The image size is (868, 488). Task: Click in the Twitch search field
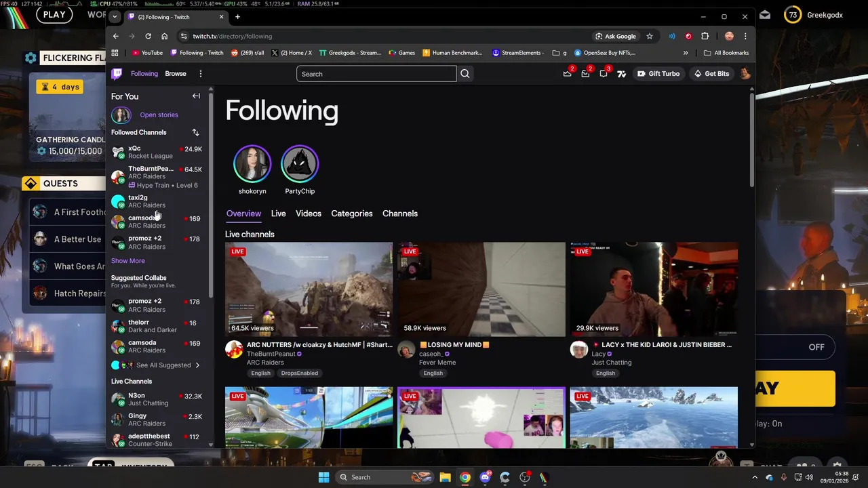point(376,74)
